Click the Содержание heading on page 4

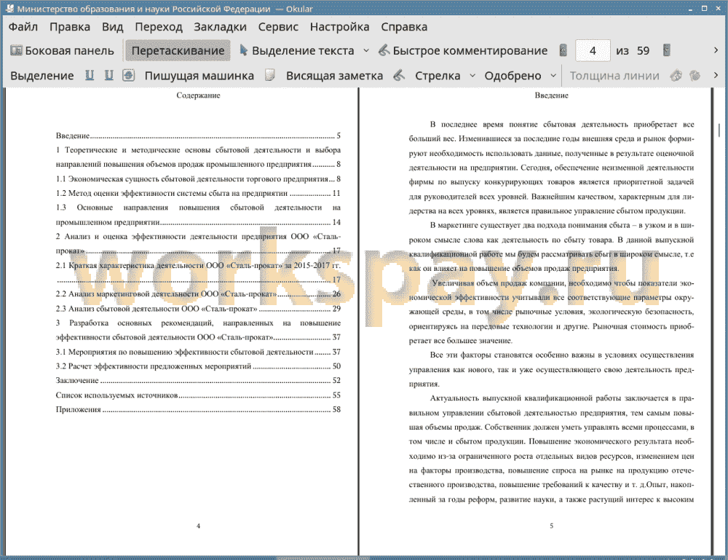tap(198, 95)
